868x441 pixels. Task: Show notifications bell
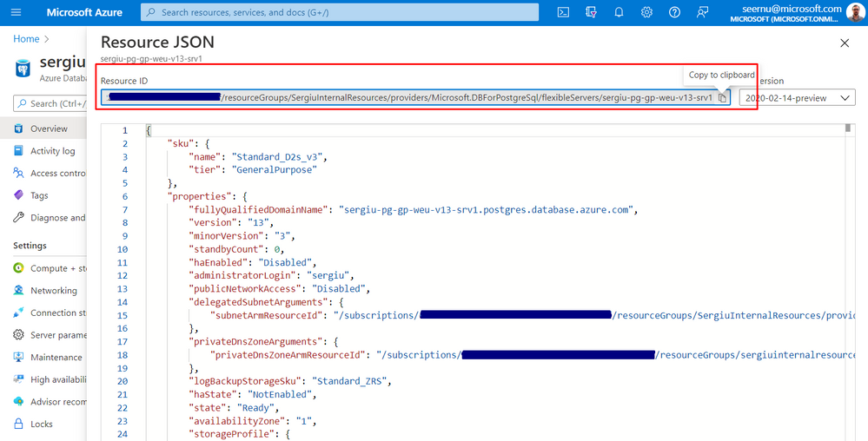click(619, 12)
